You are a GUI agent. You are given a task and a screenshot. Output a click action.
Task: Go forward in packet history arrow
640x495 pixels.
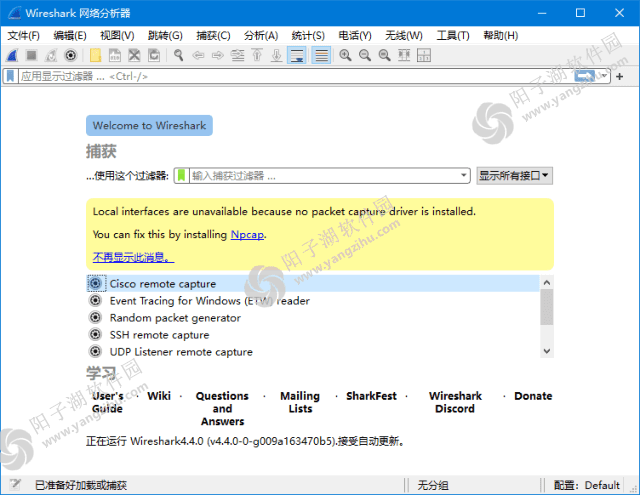pyautogui.click(x=218, y=55)
